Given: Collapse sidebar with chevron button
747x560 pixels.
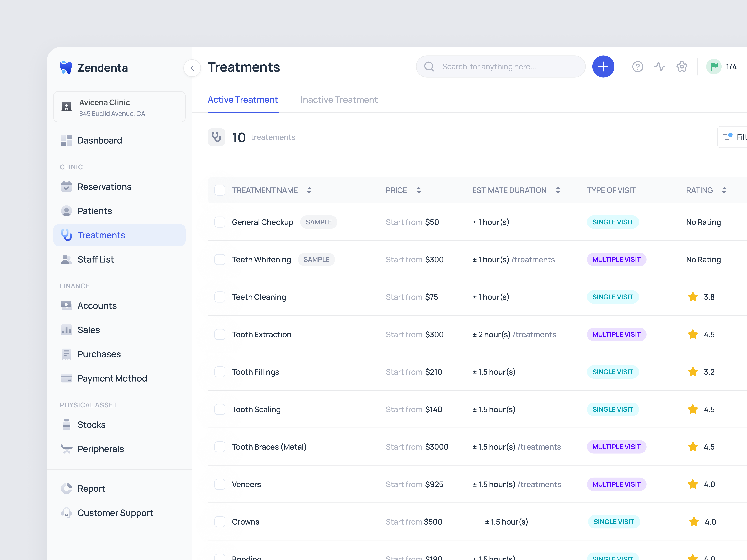Looking at the screenshot, I should (x=192, y=68).
